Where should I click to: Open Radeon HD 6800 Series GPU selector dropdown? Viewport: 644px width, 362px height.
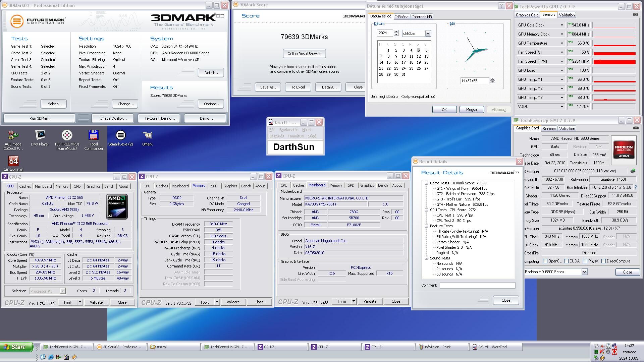[584, 272]
